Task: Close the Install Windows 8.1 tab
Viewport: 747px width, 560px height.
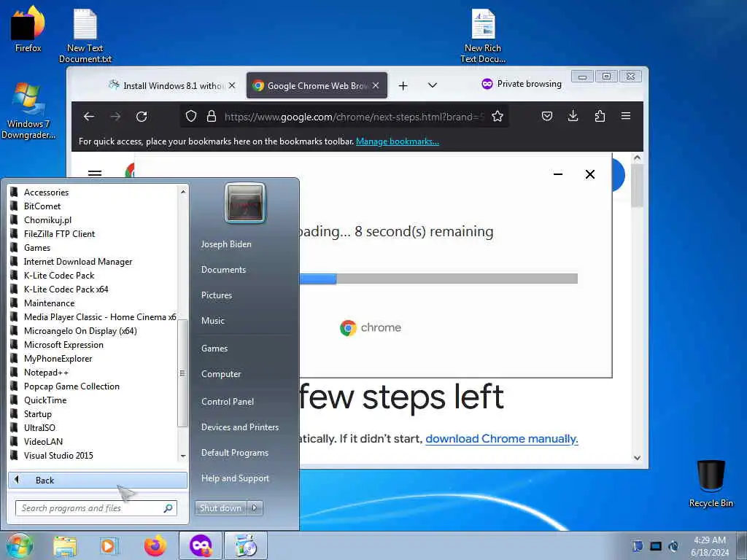Action: pyautogui.click(x=232, y=86)
